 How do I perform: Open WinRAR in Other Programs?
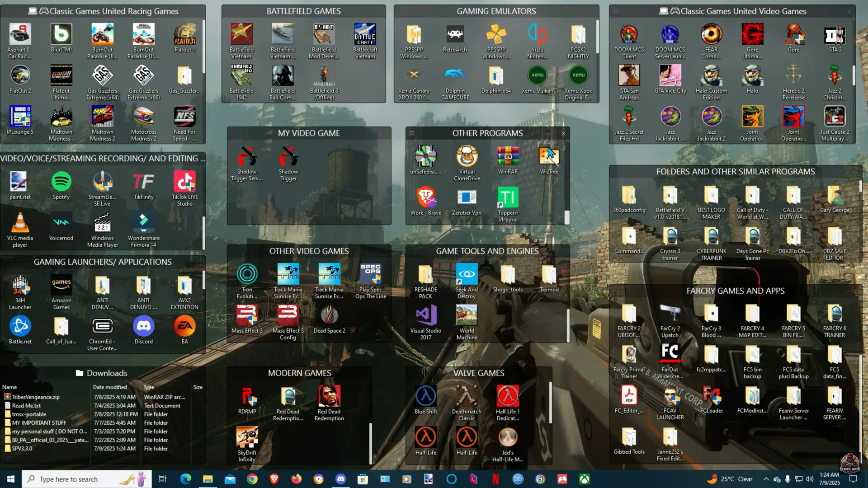tap(508, 157)
